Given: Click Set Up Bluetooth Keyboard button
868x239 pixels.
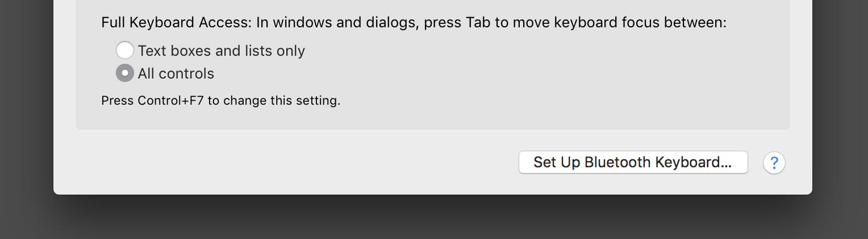Looking at the screenshot, I should pos(633,162).
